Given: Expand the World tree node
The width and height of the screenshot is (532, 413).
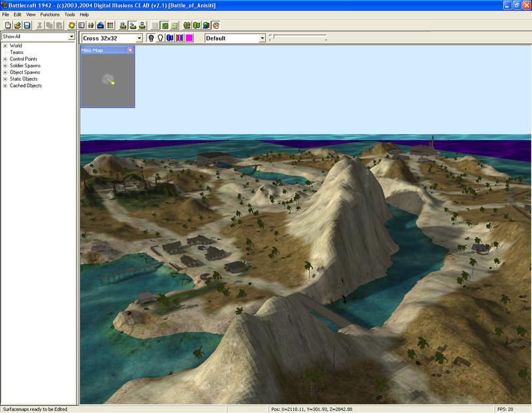Looking at the screenshot, I should tap(5, 45).
